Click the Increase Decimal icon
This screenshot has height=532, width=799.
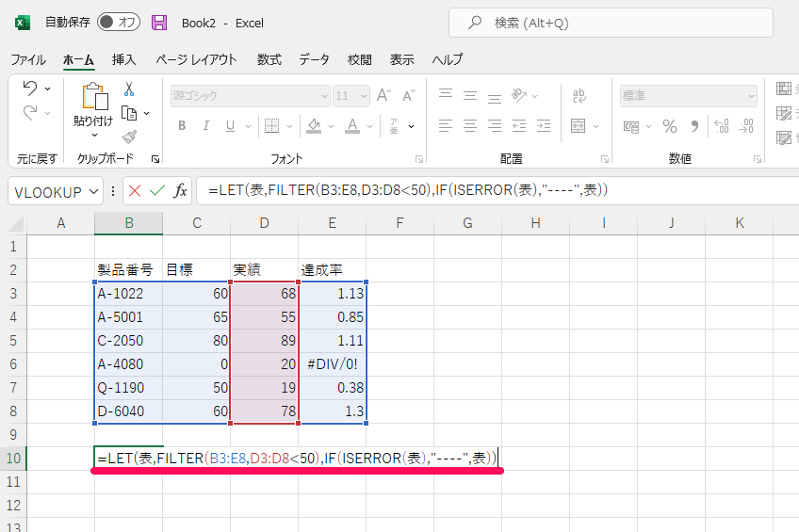[722, 126]
